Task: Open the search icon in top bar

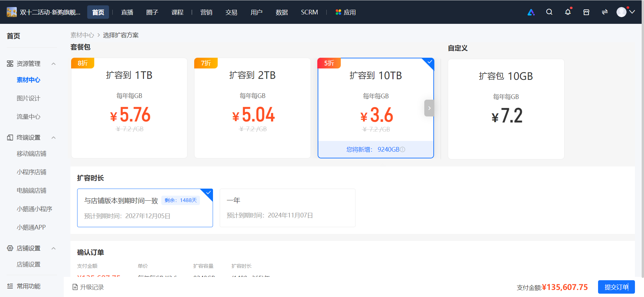Action: point(549,12)
